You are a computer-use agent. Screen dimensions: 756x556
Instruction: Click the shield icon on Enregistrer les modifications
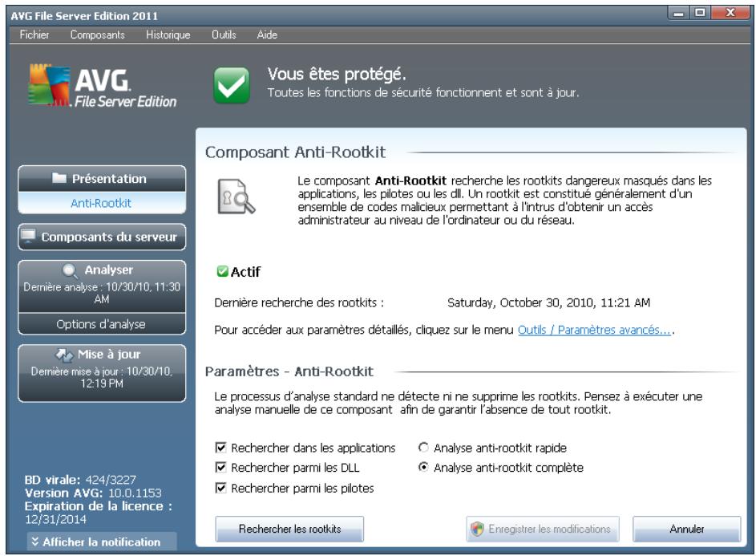(477, 529)
